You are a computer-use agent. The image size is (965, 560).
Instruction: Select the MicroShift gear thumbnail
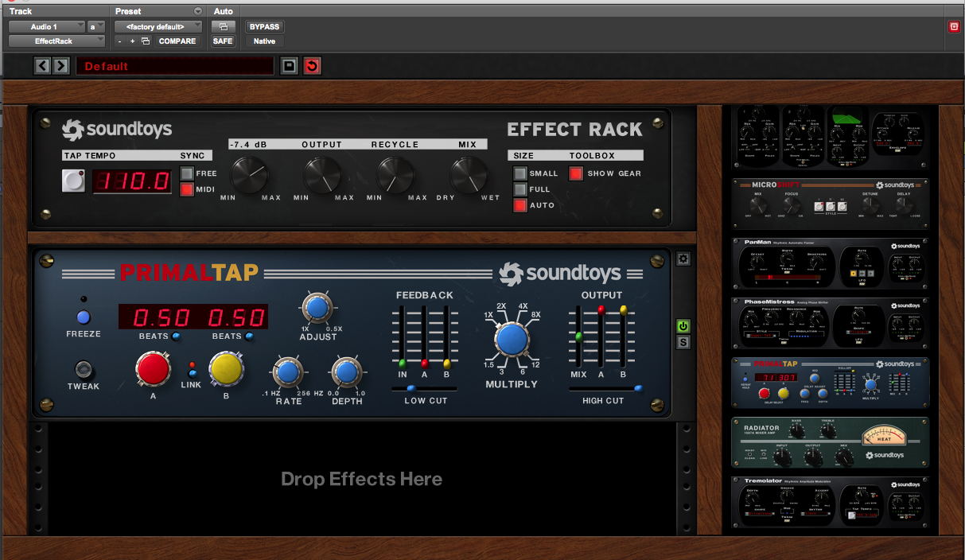coord(830,204)
